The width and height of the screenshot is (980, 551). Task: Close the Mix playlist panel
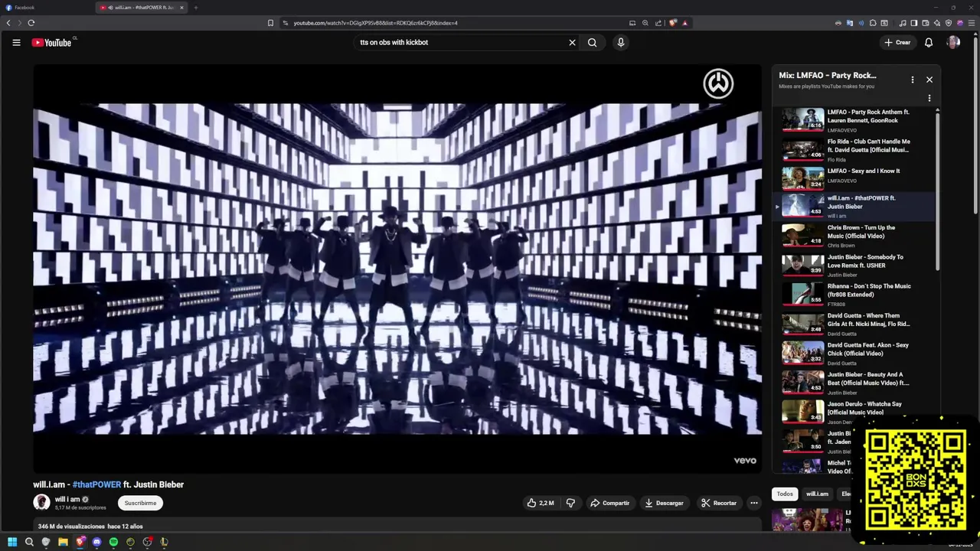point(929,80)
